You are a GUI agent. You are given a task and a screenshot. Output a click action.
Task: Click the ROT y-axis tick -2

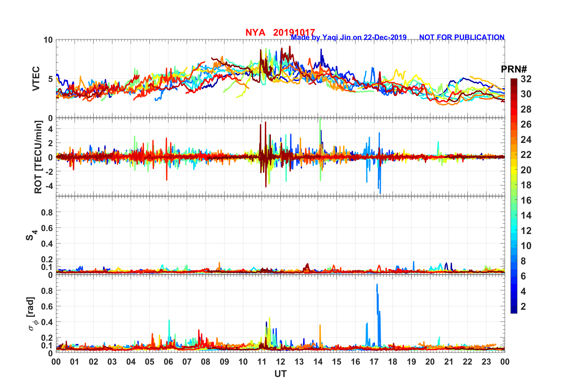(x=49, y=172)
